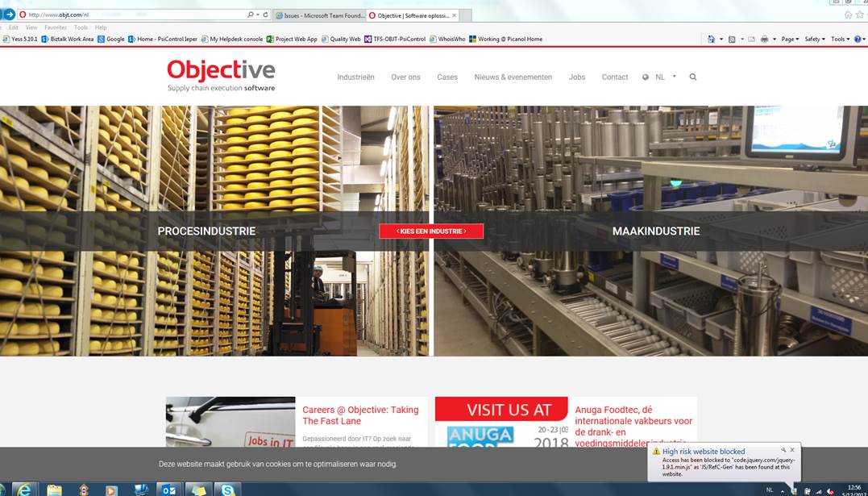Viewport: 868px width, 496px height.
Task: Click the Read mail icon in command bar
Action: 751,40
